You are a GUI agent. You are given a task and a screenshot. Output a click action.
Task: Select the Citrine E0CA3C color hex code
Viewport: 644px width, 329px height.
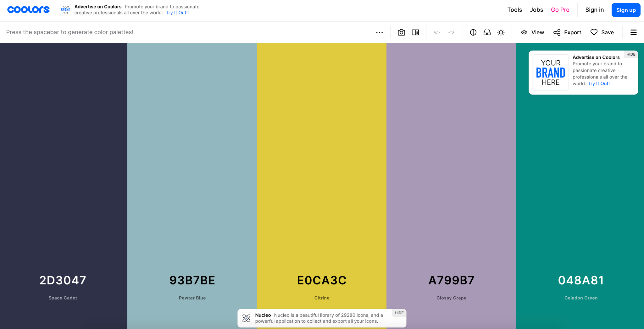[322, 280]
